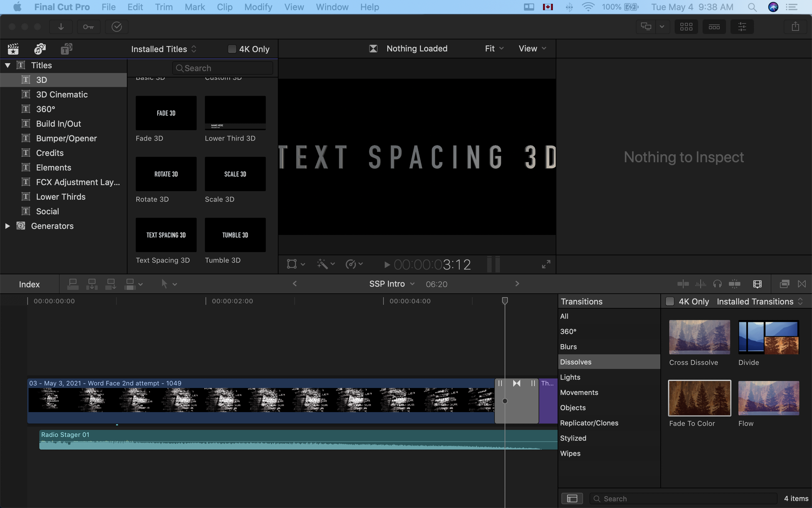Click the timeline playhead marker
Screen dimensions: 812x508
click(505, 301)
